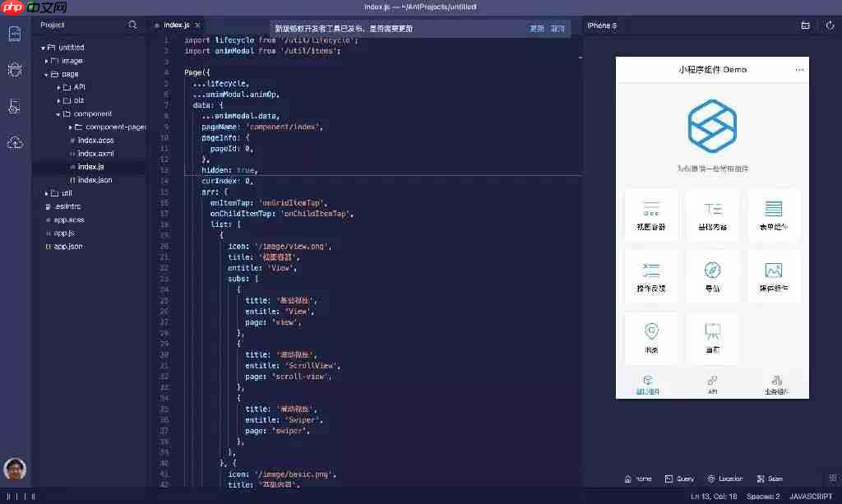
Task: Open the 视图容器 component demo
Action: click(x=651, y=216)
